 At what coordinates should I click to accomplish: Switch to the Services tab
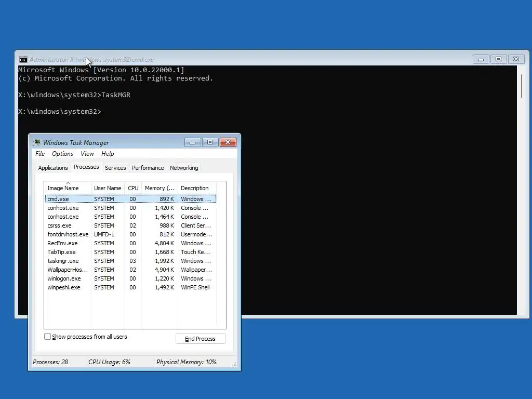click(x=115, y=168)
